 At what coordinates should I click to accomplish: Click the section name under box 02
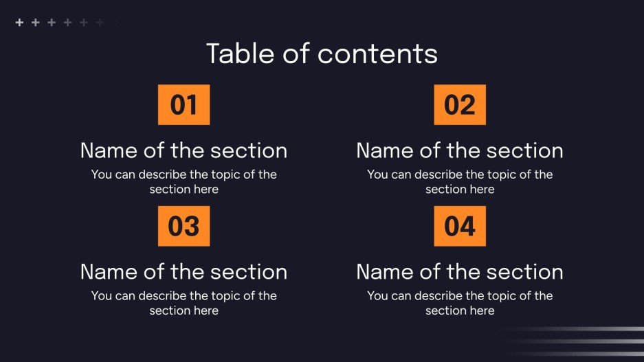coord(460,150)
